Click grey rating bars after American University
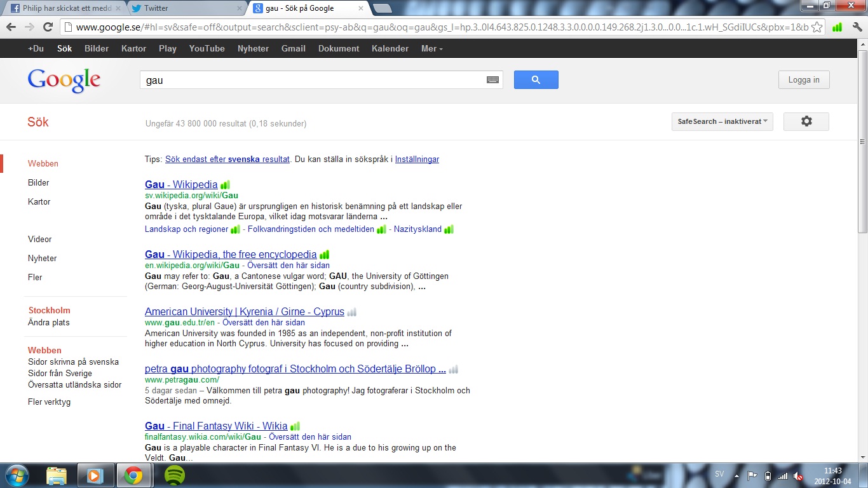This screenshot has height=488, width=868. coord(352,312)
